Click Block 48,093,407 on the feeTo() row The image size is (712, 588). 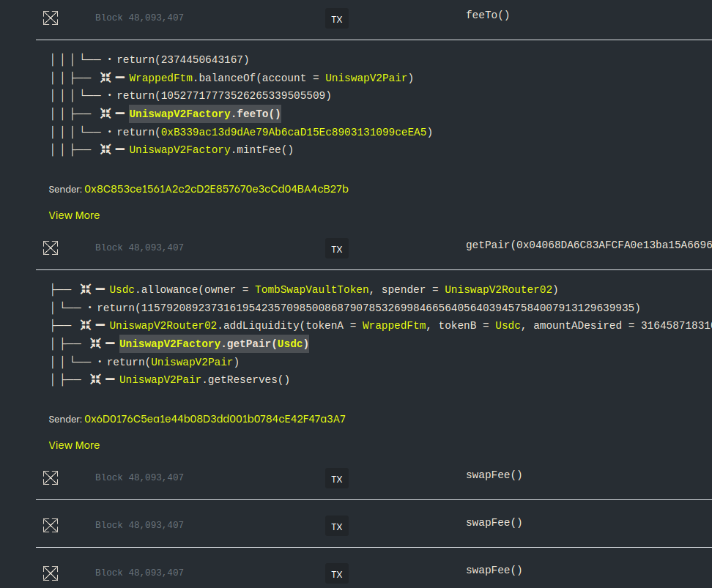(139, 18)
